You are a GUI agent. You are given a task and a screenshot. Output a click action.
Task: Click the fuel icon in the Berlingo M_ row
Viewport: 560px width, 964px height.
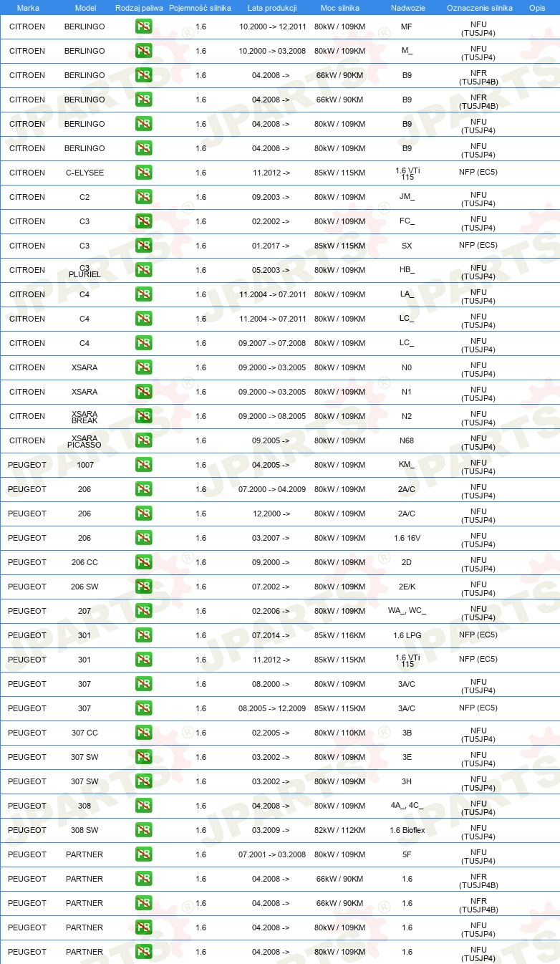coord(143,51)
